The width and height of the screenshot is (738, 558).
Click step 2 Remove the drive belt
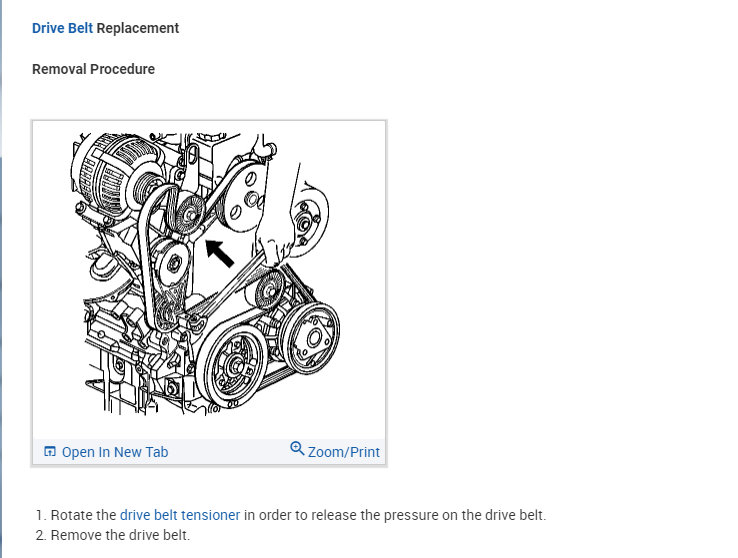pyautogui.click(x=120, y=535)
